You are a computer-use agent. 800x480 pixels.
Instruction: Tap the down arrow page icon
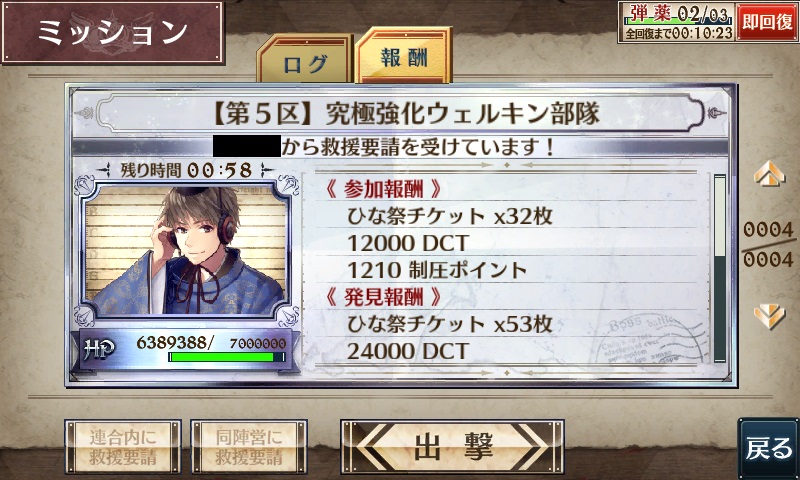(x=769, y=316)
